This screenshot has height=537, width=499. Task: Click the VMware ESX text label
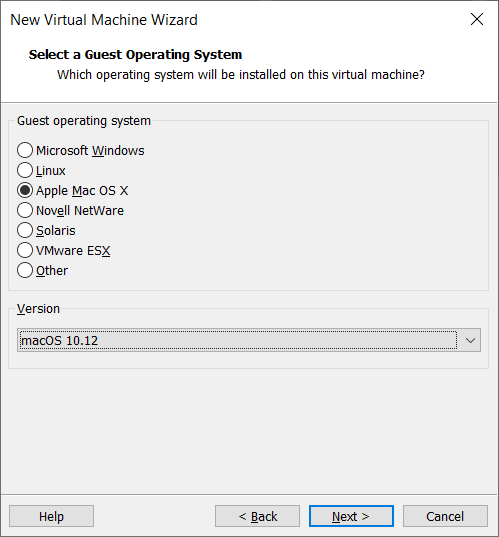click(73, 251)
